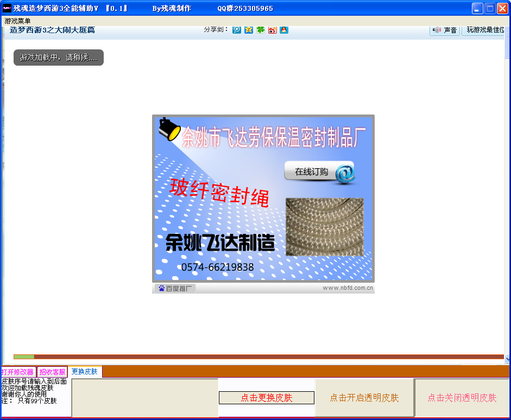Click 注: 只有99个皮肤 note
Image resolution: width=511 pixels, height=420 pixels.
(29, 401)
